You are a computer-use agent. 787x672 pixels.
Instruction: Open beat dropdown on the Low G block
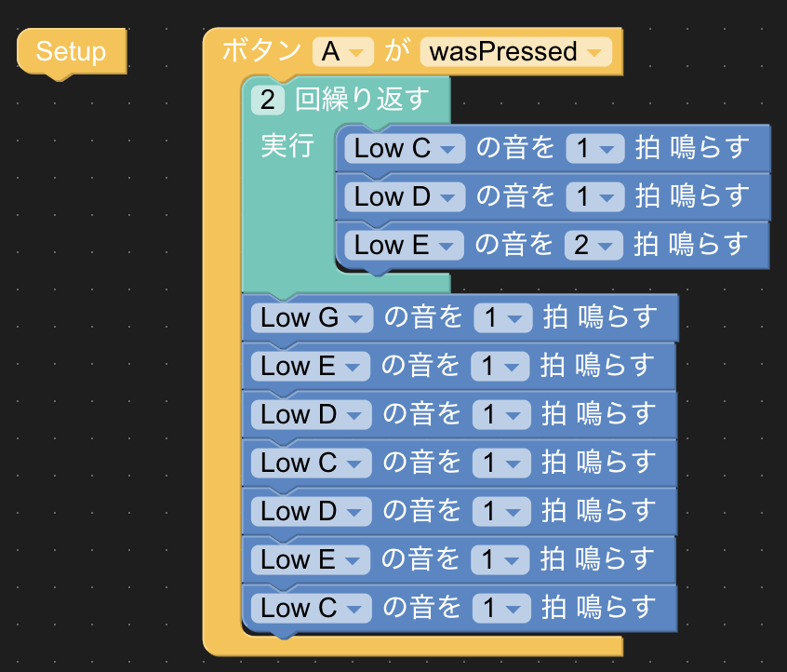(x=503, y=318)
